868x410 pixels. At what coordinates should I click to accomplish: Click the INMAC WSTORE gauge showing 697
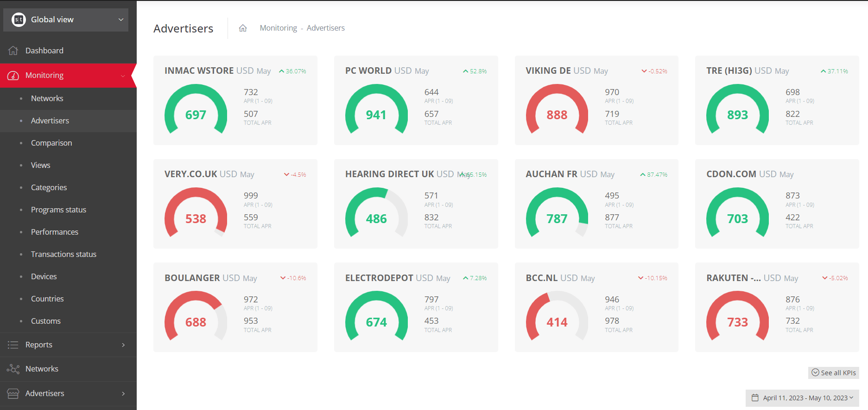click(196, 109)
